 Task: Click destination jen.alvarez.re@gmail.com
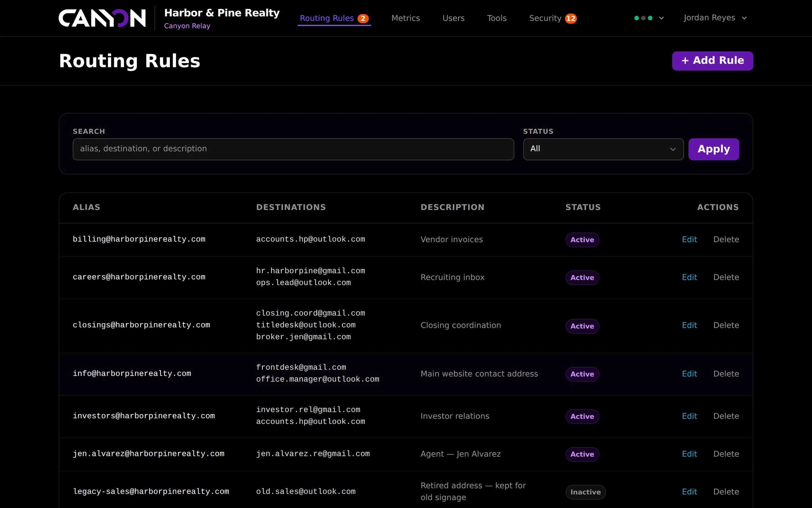[x=313, y=454]
